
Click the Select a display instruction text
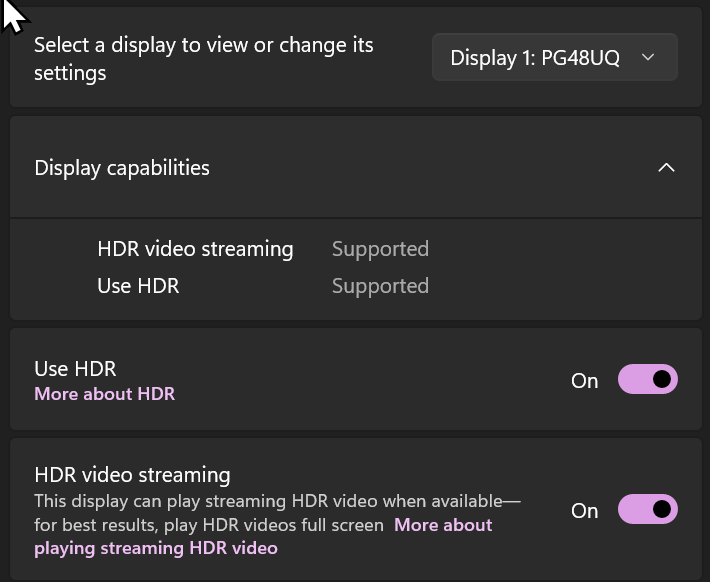pyautogui.click(x=204, y=59)
